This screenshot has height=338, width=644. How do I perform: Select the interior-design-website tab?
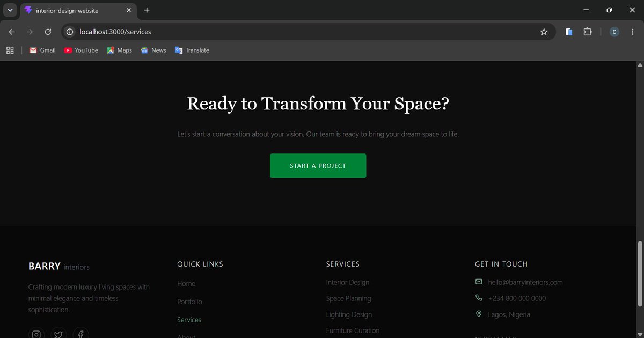tap(78, 10)
